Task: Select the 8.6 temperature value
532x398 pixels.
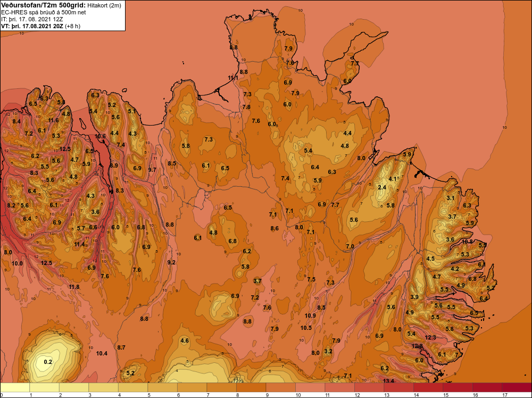Action: pos(275,229)
